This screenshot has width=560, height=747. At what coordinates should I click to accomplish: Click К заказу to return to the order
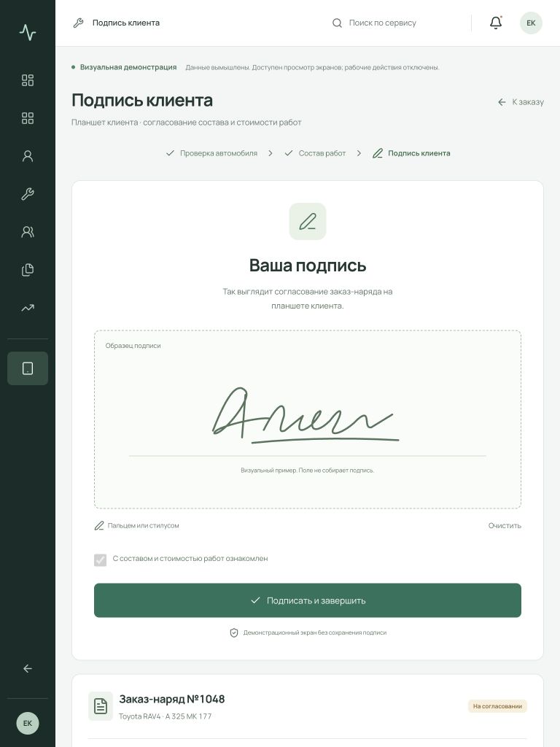521,102
